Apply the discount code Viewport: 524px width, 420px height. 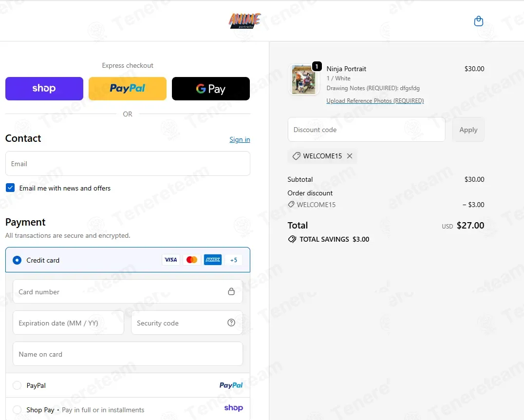point(468,130)
